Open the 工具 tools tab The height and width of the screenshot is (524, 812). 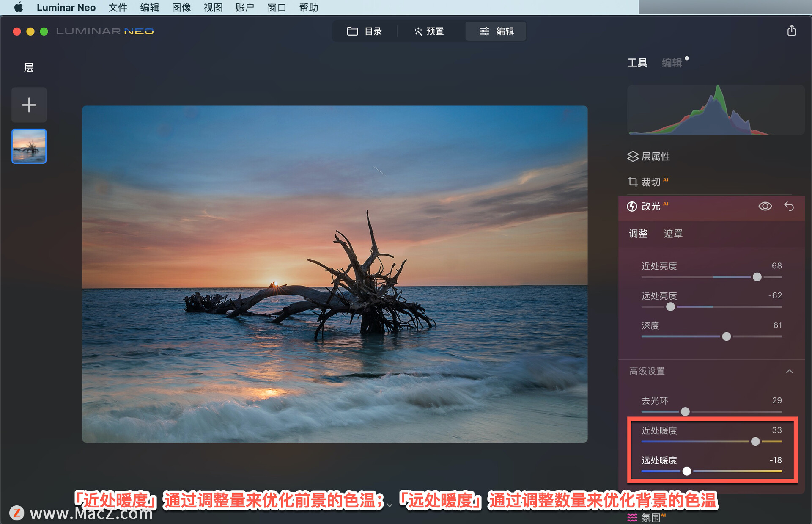637,63
